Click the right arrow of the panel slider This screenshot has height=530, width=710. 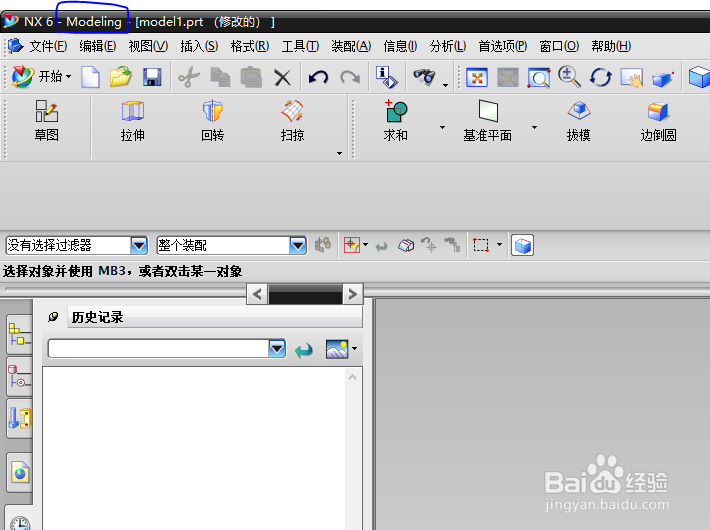coord(353,294)
